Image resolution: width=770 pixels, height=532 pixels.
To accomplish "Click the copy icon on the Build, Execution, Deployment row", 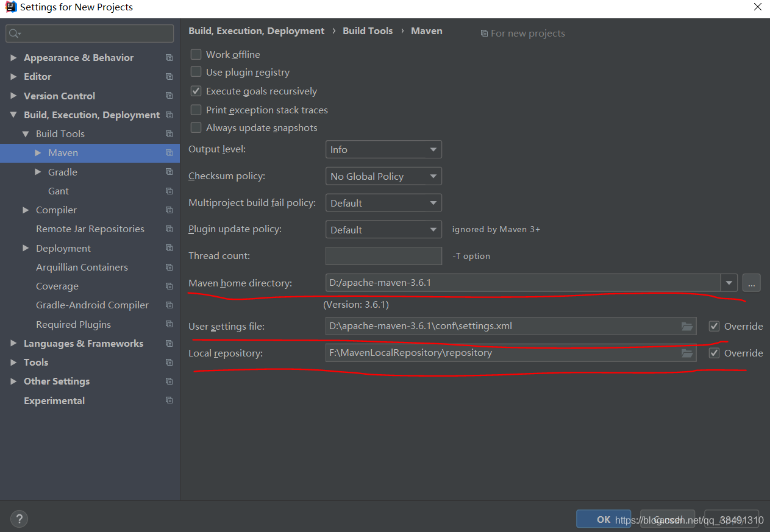I will [169, 115].
